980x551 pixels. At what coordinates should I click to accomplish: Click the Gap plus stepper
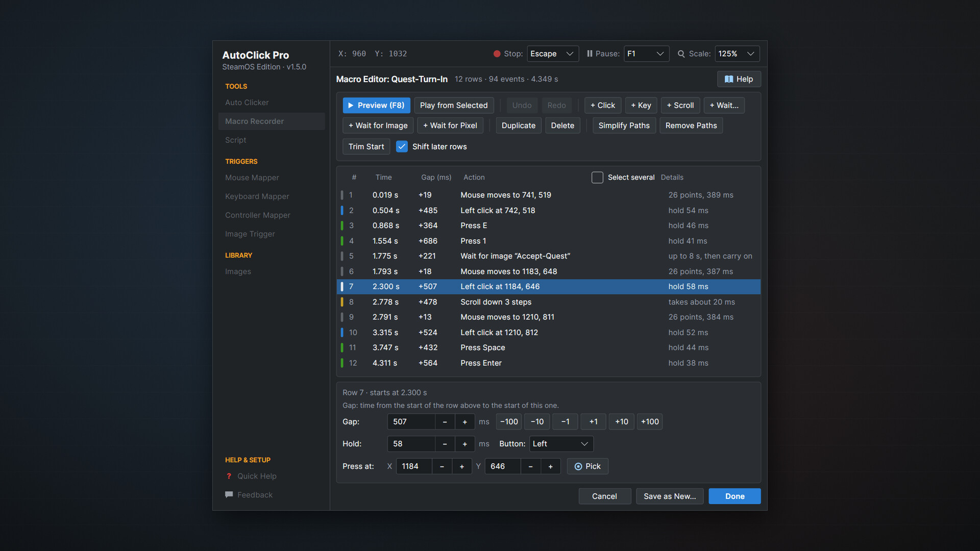pyautogui.click(x=464, y=422)
